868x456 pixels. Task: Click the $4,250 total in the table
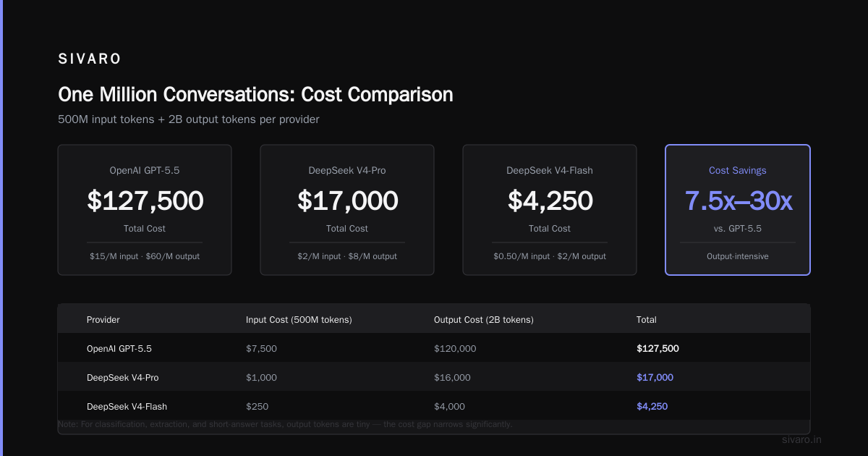(652, 406)
